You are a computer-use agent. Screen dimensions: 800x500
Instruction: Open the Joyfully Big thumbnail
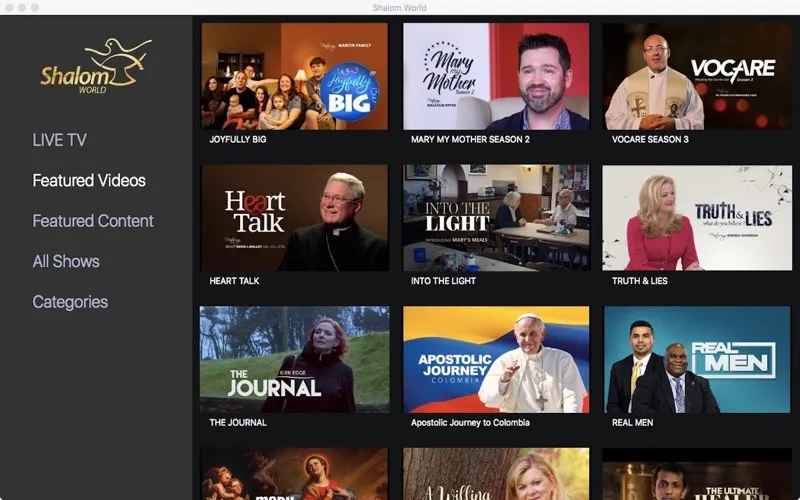tap(294, 76)
